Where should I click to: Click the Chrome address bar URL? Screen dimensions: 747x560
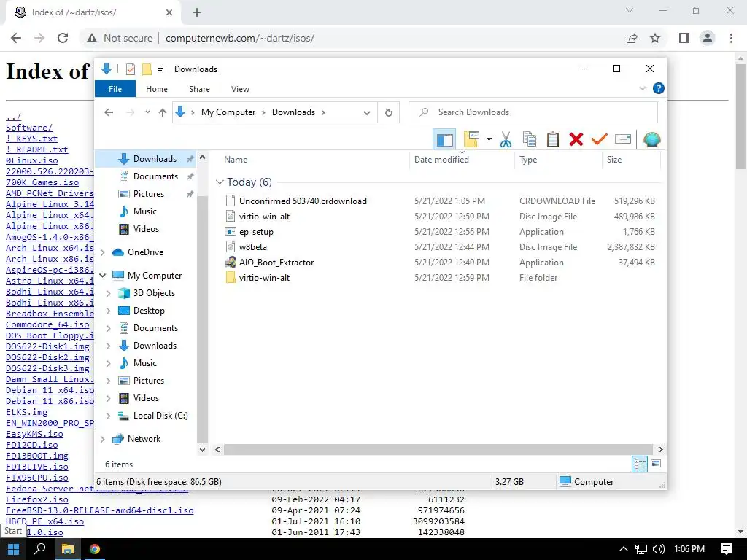[x=239, y=38]
